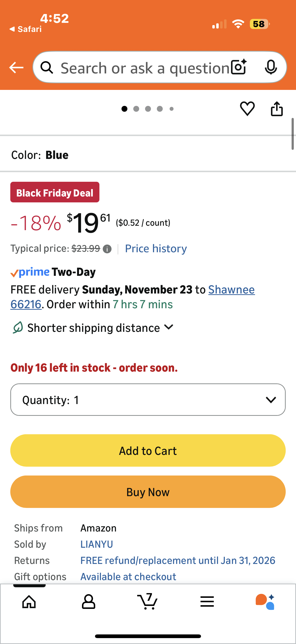Tap the search or ask a question field

pyautogui.click(x=145, y=68)
